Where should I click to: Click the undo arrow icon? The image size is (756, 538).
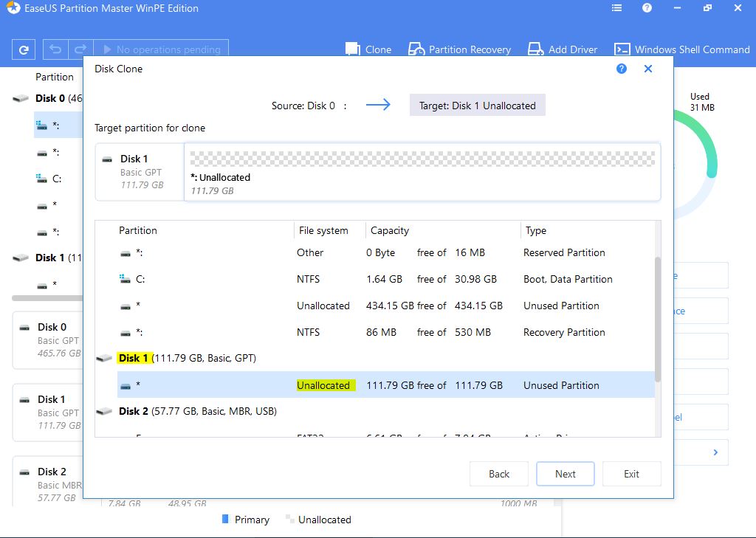pos(55,49)
